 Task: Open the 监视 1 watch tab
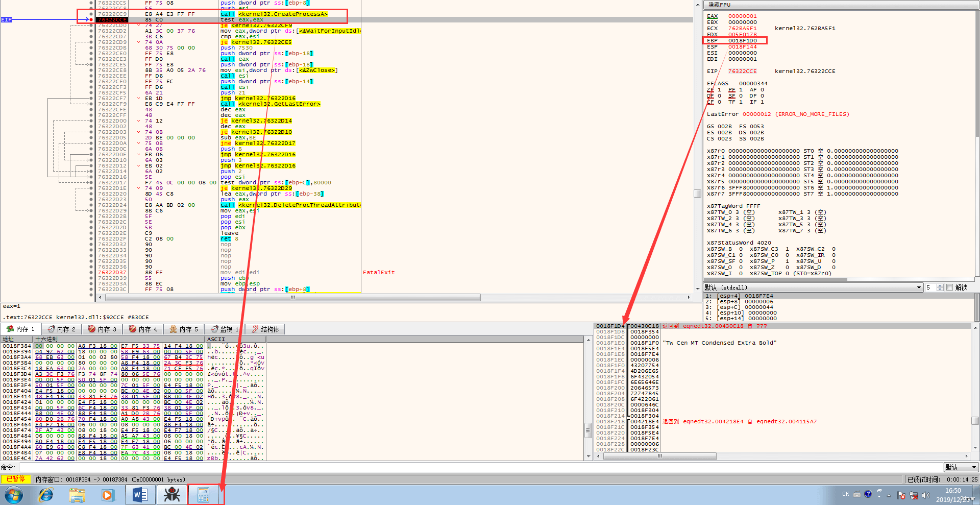coord(225,329)
